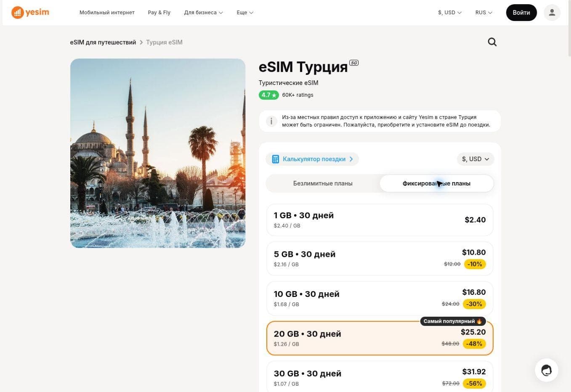571x392 pixels.
Task: Click the crossed-out $48.00 price
Action: 450,344
